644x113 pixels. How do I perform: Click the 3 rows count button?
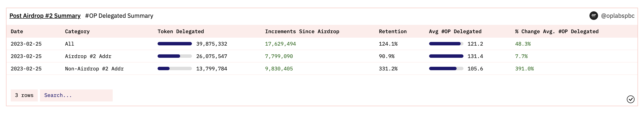(24, 95)
